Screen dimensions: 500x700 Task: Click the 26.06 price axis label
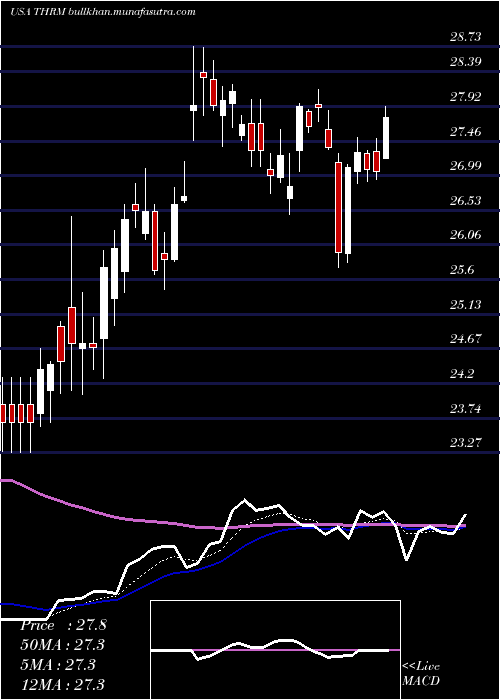[466, 235]
